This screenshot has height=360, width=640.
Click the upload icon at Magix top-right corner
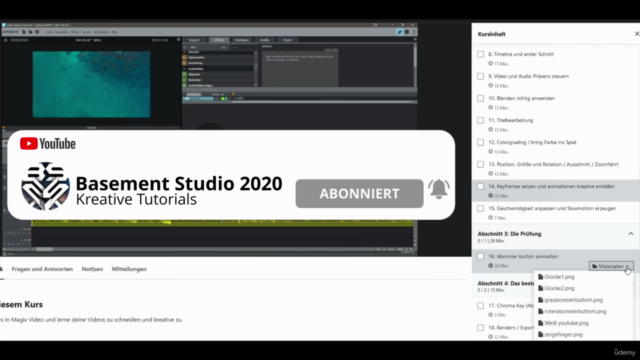413,32
